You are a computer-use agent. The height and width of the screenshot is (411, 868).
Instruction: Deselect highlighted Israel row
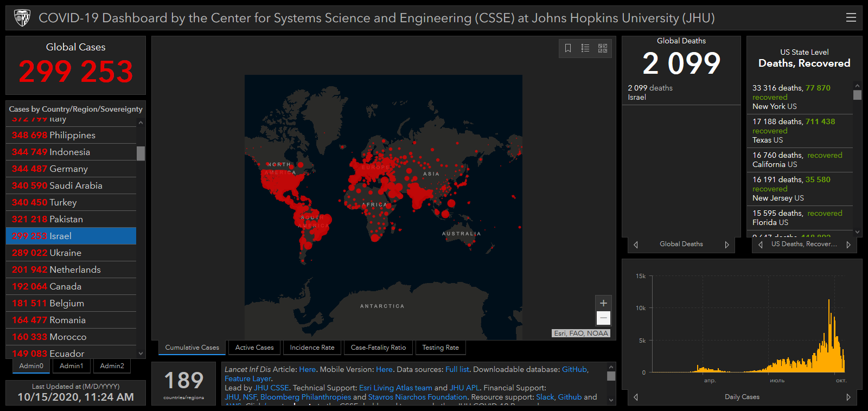(x=71, y=236)
